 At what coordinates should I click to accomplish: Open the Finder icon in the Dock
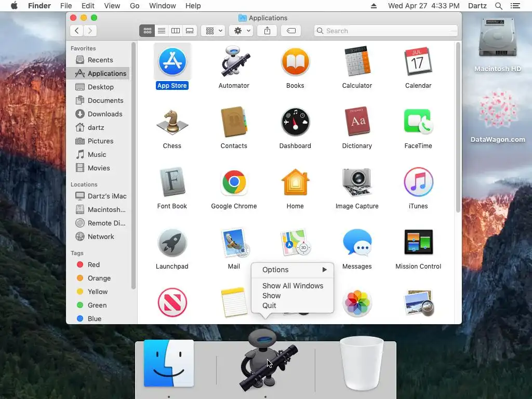[169, 364]
